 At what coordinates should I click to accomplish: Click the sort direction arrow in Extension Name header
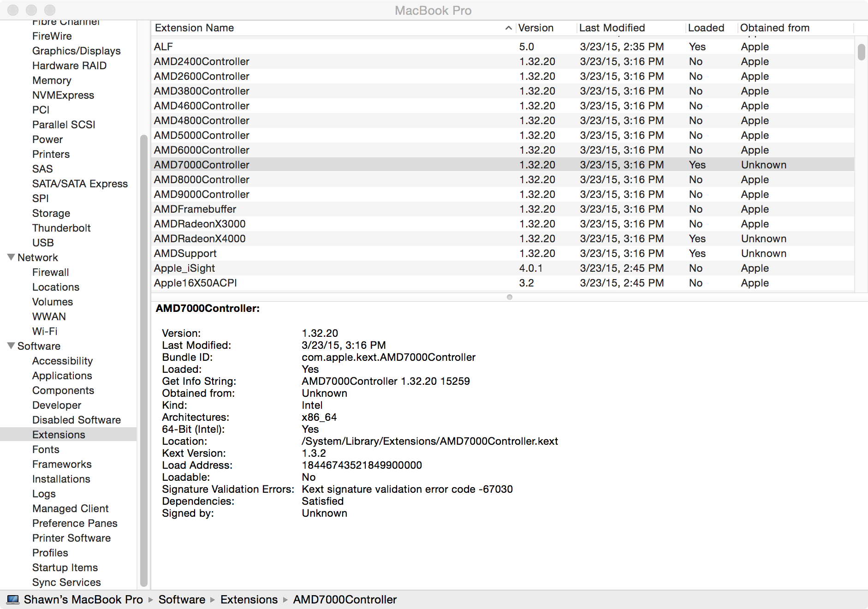click(x=508, y=28)
